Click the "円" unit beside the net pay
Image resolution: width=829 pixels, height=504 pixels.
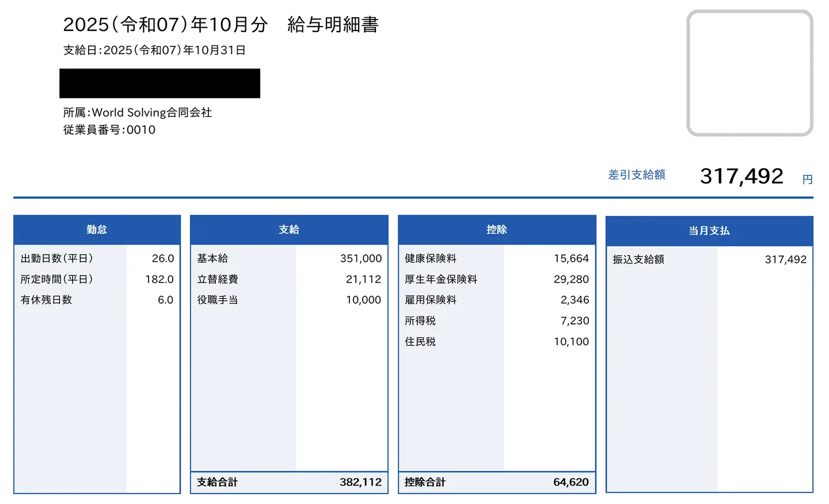pos(808,180)
